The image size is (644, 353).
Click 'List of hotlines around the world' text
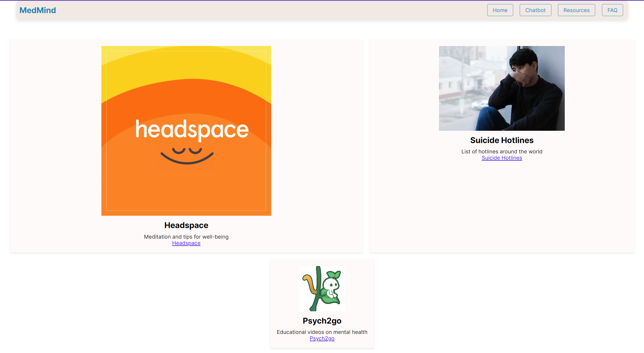tap(502, 151)
